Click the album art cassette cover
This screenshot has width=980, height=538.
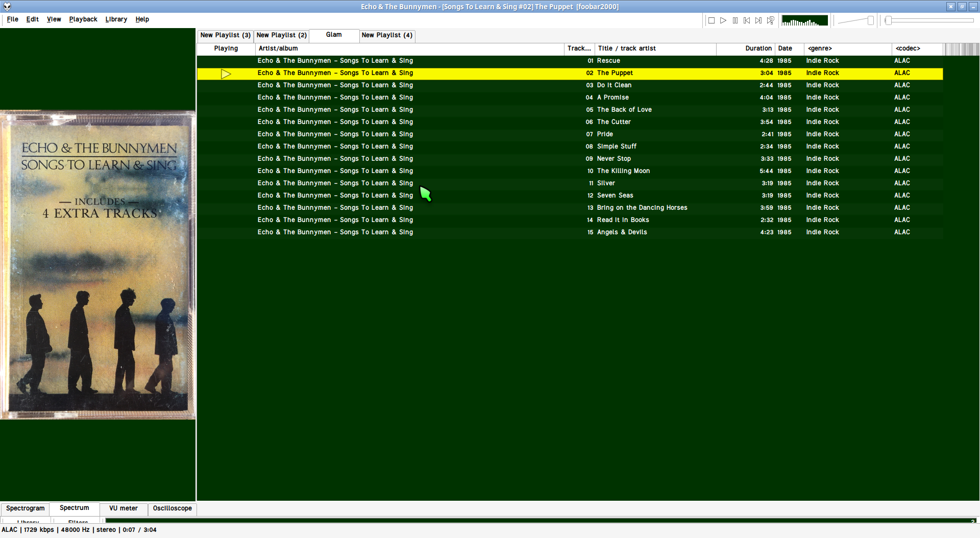[x=98, y=265]
